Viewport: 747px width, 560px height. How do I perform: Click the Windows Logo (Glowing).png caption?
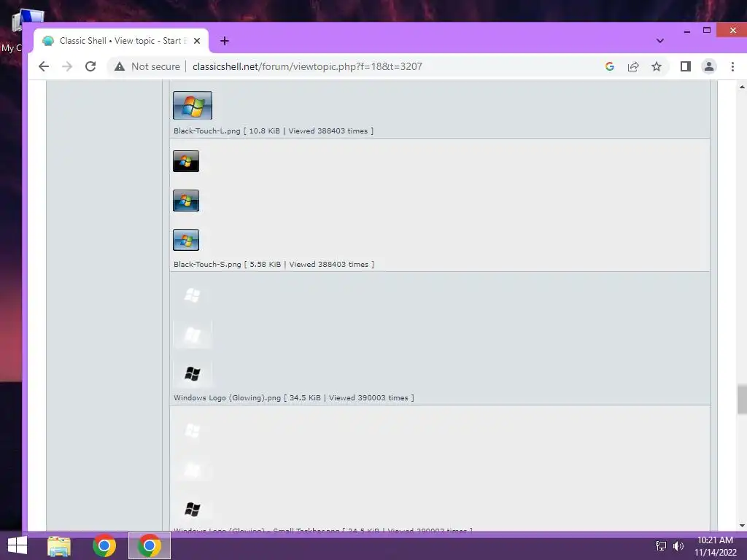[x=294, y=397]
